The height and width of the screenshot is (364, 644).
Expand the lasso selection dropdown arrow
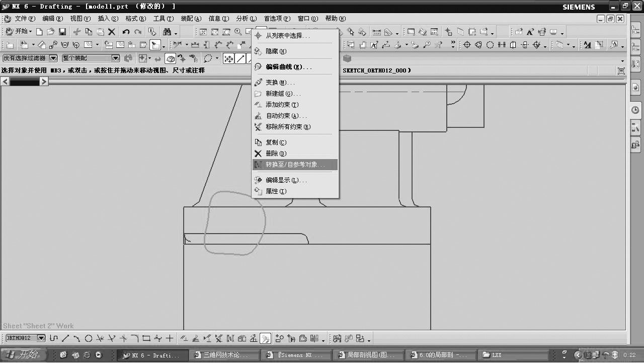(x=217, y=58)
